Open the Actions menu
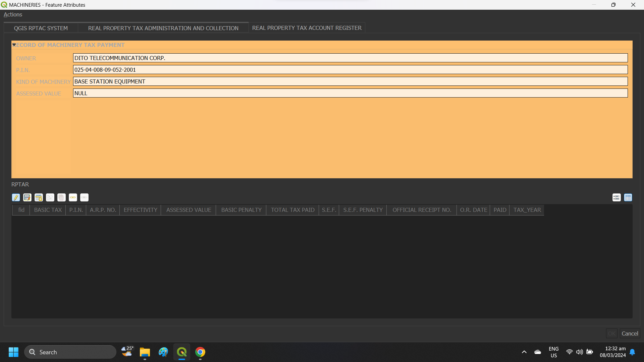The height and width of the screenshot is (362, 644). (x=13, y=14)
